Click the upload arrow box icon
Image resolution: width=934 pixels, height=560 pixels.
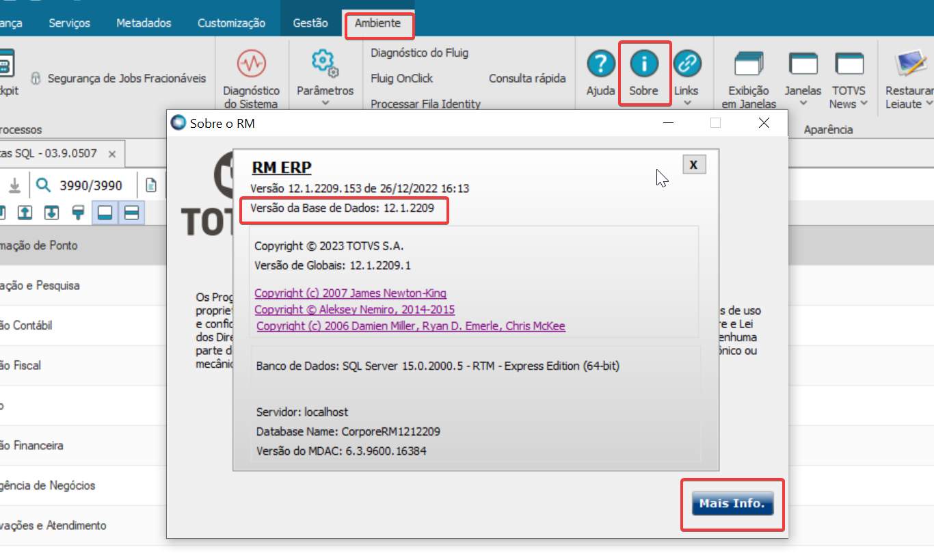(x=25, y=213)
